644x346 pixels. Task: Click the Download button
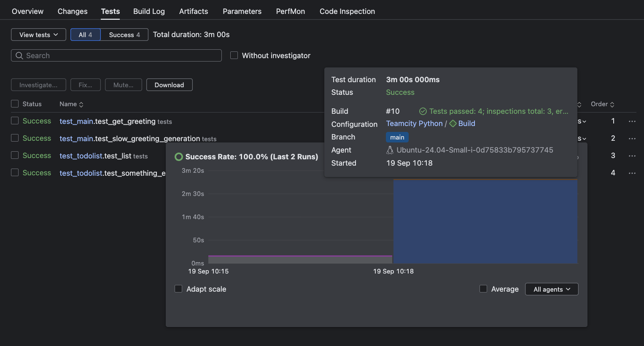pos(169,85)
